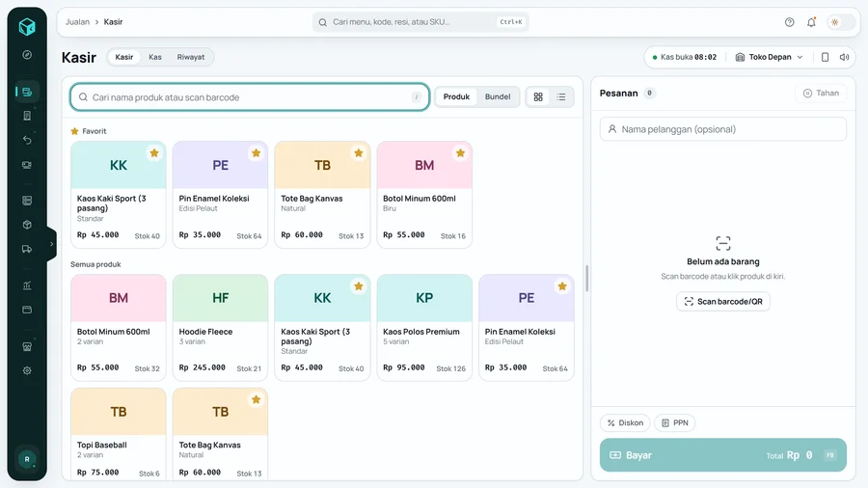Click the Rp 75.000 price on Topi Baseball
This screenshot has width=868, height=488.
coord(98,473)
